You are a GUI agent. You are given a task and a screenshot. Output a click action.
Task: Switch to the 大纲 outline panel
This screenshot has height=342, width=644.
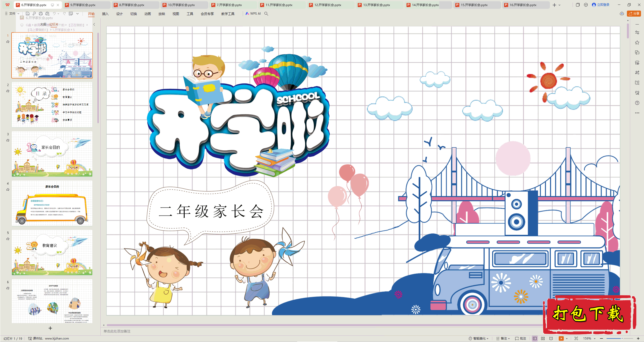click(43, 24)
